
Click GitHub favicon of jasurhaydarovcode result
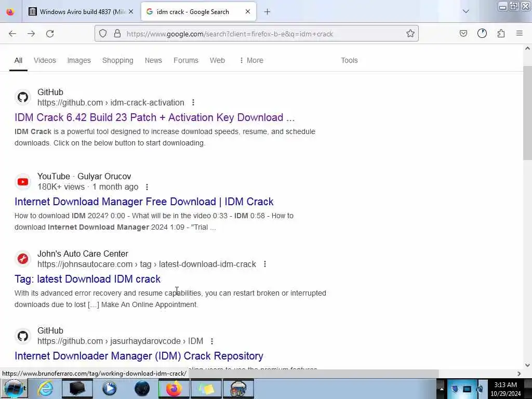click(x=23, y=336)
